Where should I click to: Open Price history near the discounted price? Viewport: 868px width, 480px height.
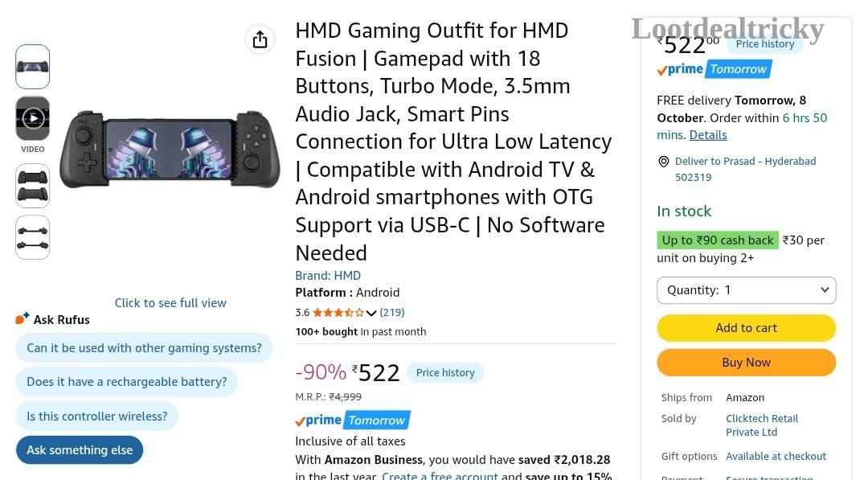coord(445,372)
